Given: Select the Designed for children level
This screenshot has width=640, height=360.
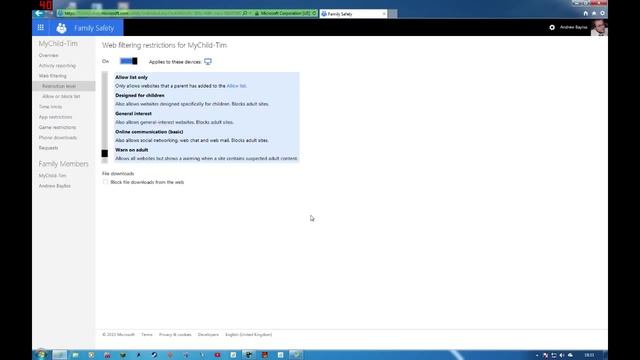Looking at the screenshot, I should [140, 96].
